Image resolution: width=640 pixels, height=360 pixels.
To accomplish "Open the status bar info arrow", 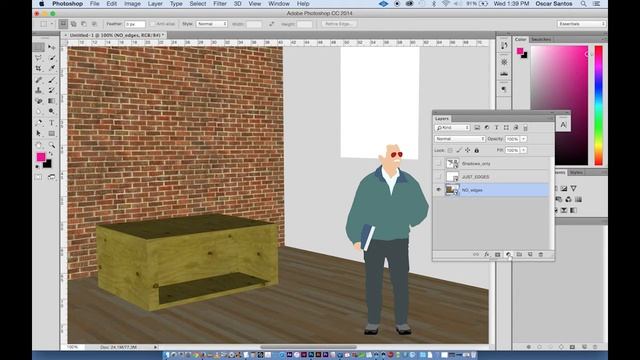I will pyautogui.click(x=156, y=347).
